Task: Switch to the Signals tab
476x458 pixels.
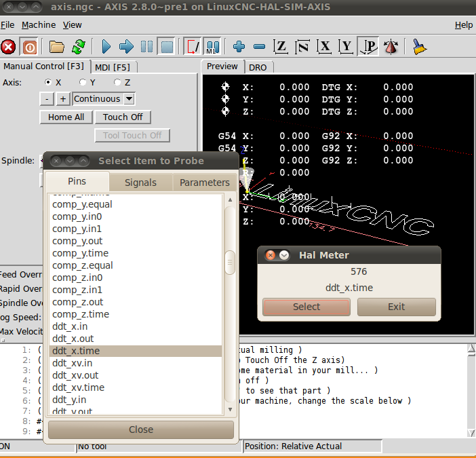Action: (140, 183)
